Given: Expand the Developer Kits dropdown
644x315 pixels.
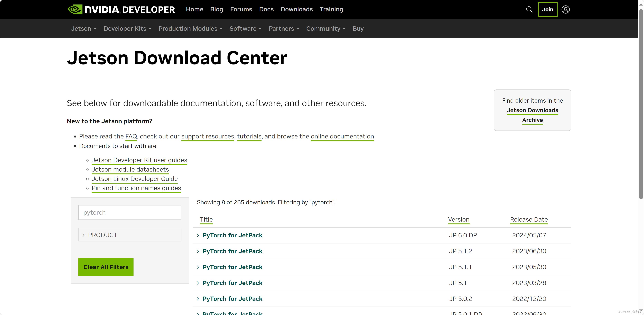Looking at the screenshot, I should pyautogui.click(x=127, y=28).
